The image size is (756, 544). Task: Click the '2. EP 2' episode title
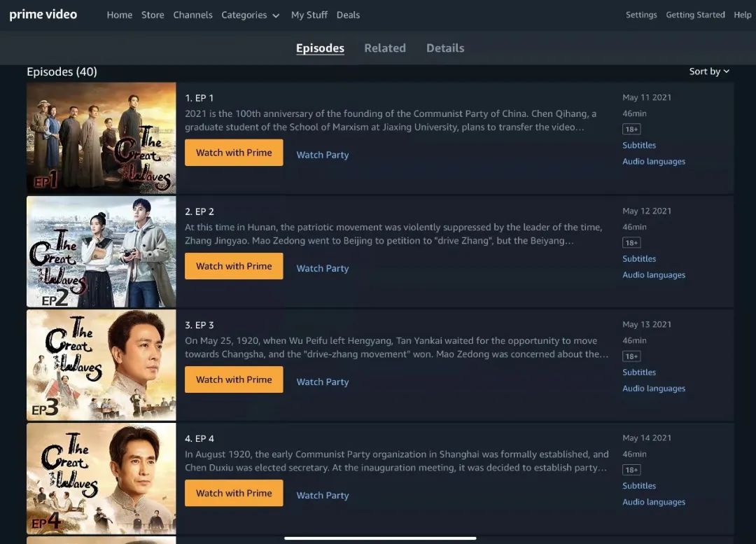point(199,211)
